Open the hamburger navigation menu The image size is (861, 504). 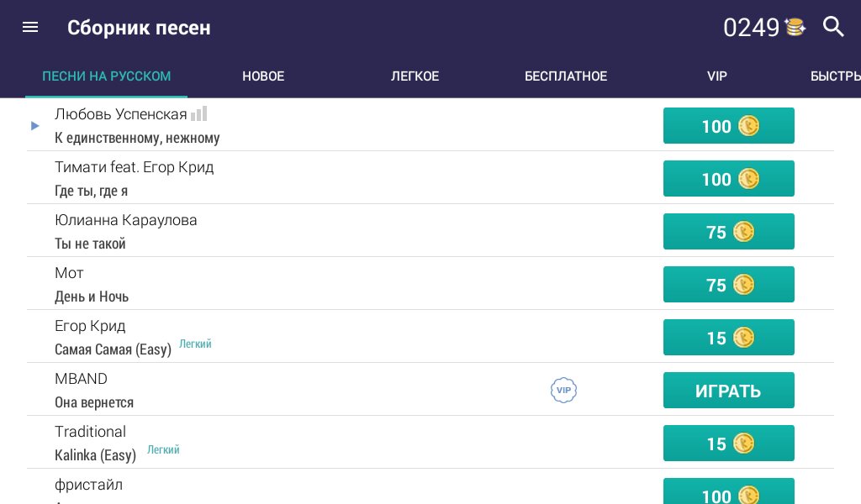(30, 27)
